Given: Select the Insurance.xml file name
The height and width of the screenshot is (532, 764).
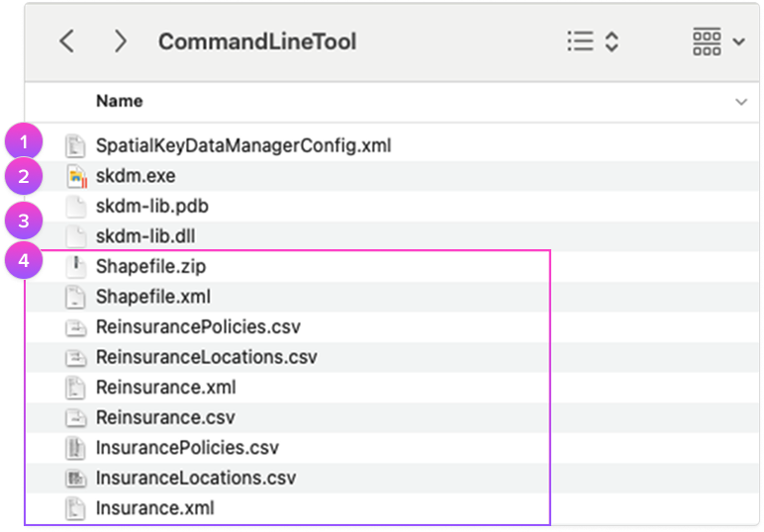Looking at the screenshot, I should coord(154,508).
